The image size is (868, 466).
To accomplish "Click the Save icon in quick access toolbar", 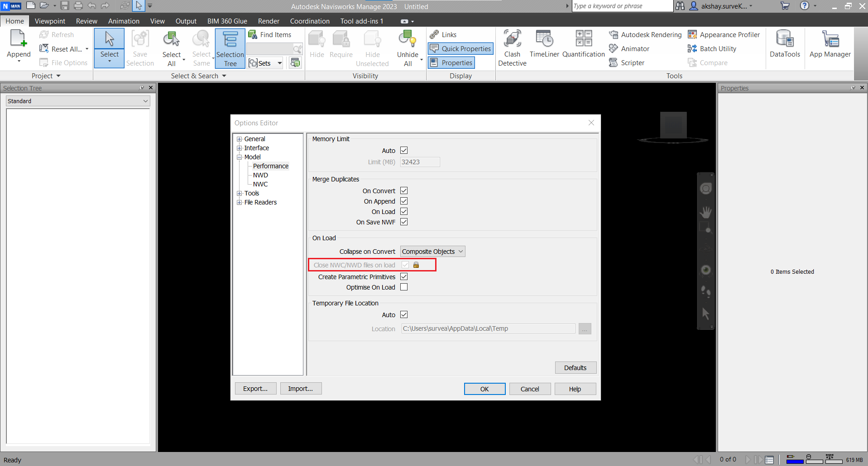I will point(65,6).
